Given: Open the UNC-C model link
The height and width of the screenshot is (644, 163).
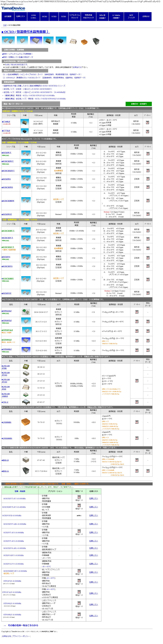Looking at the screenshot, I should click(5, 402).
